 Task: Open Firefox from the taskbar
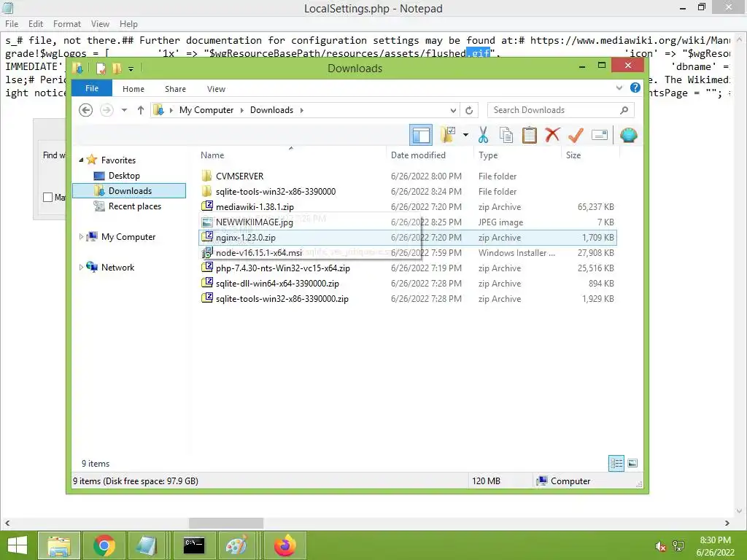pyautogui.click(x=285, y=545)
